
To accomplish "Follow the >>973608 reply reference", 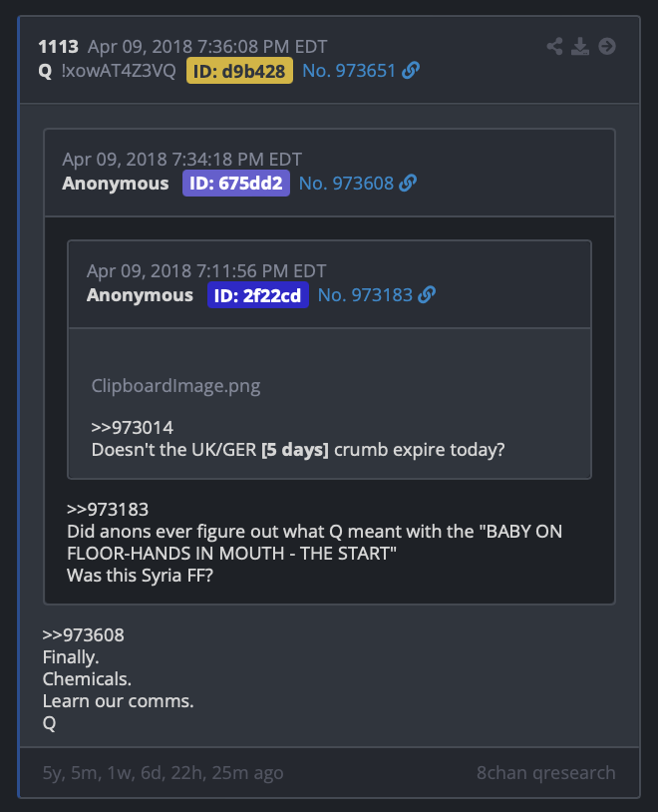I will pyautogui.click(x=84, y=634).
